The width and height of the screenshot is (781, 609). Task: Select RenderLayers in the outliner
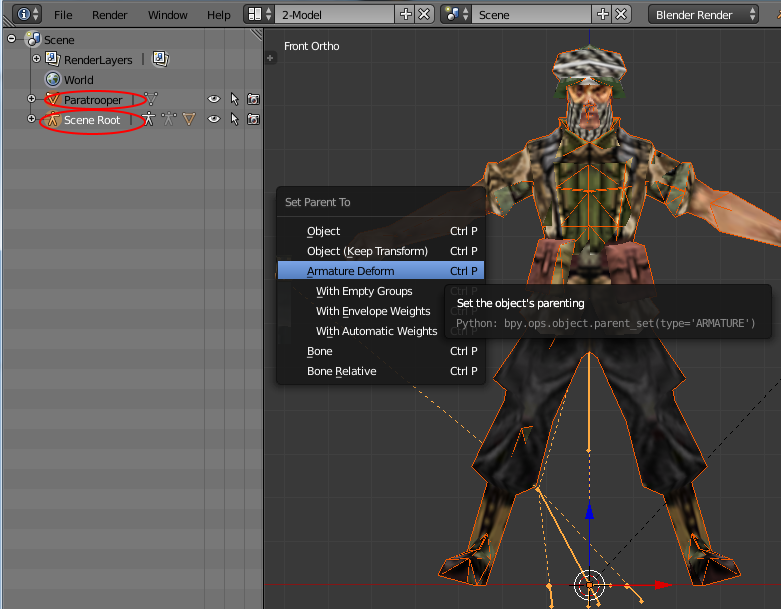pos(98,60)
